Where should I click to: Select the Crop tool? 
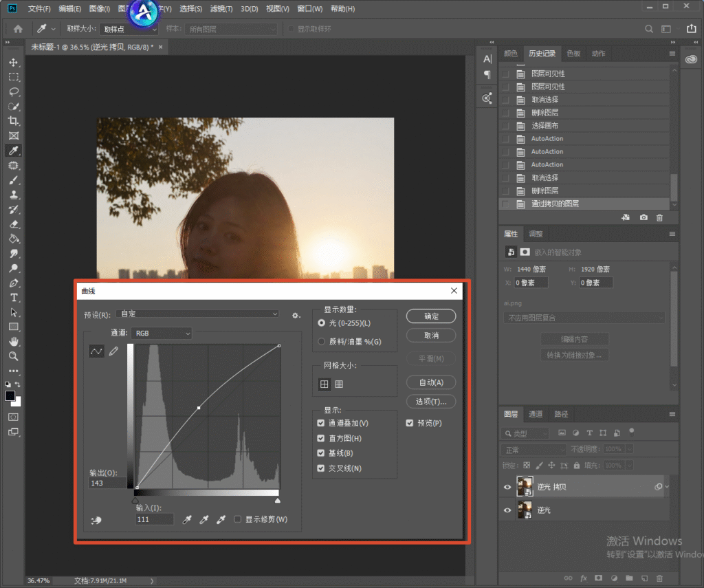pos(14,121)
